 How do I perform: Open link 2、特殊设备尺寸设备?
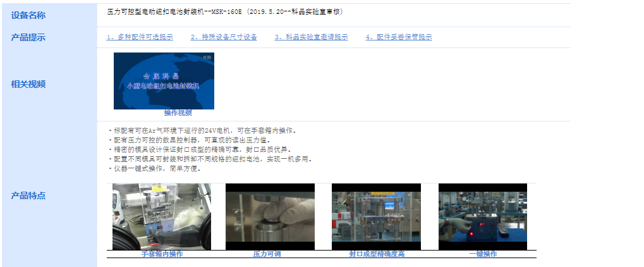pyautogui.click(x=224, y=37)
